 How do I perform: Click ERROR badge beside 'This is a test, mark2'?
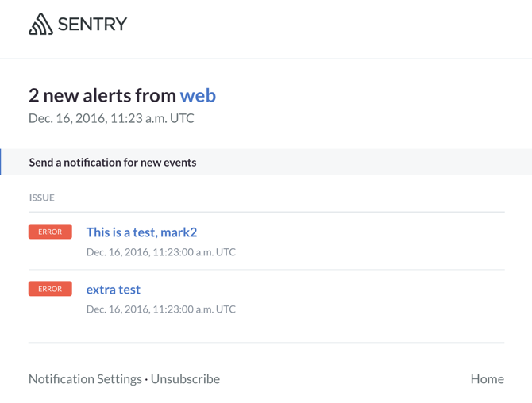click(50, 232)
